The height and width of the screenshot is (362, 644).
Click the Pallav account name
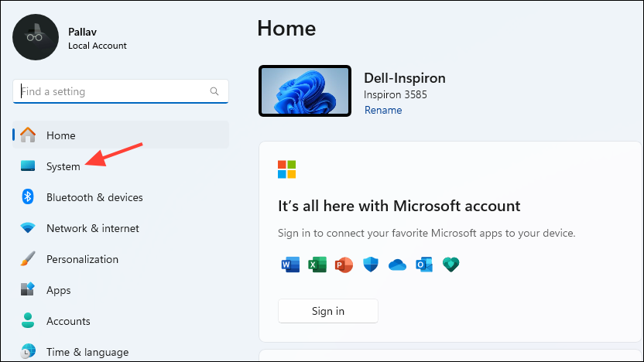[x=82, y=32]
